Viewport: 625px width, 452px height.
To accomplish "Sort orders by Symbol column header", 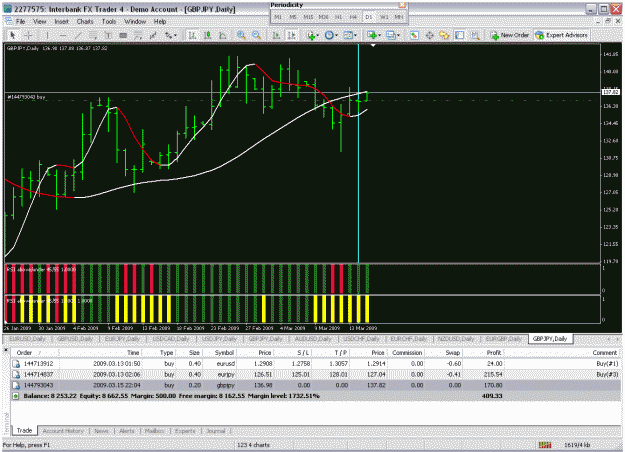I will coord(224,353).
